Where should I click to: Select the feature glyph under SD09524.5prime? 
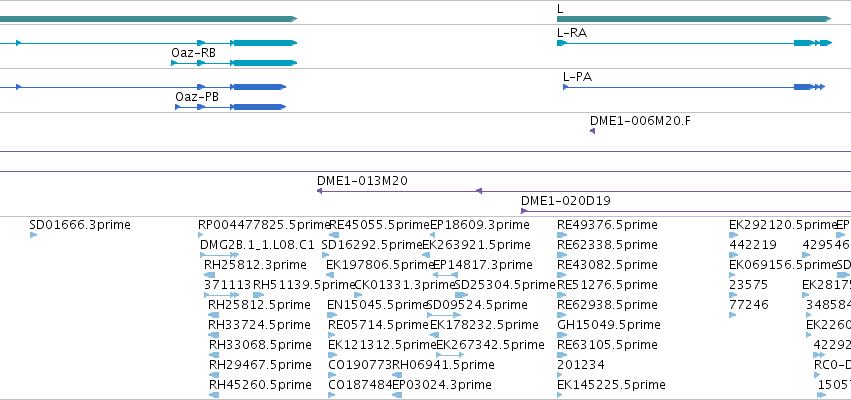click(444, 315)
